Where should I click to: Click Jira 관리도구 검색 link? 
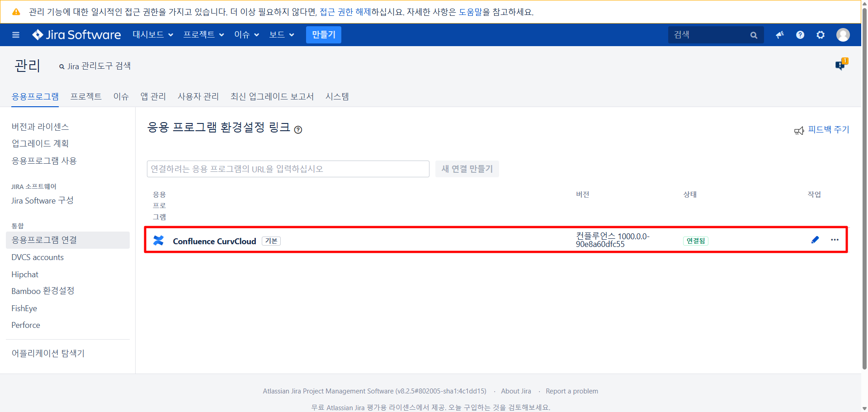[95, 66]
